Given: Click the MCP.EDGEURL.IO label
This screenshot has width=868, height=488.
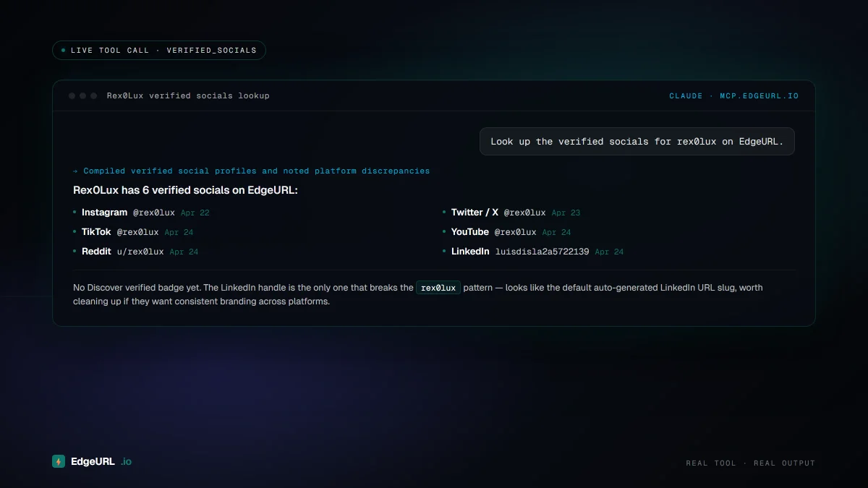Looking at the screenshot, I should coord(759,95).
